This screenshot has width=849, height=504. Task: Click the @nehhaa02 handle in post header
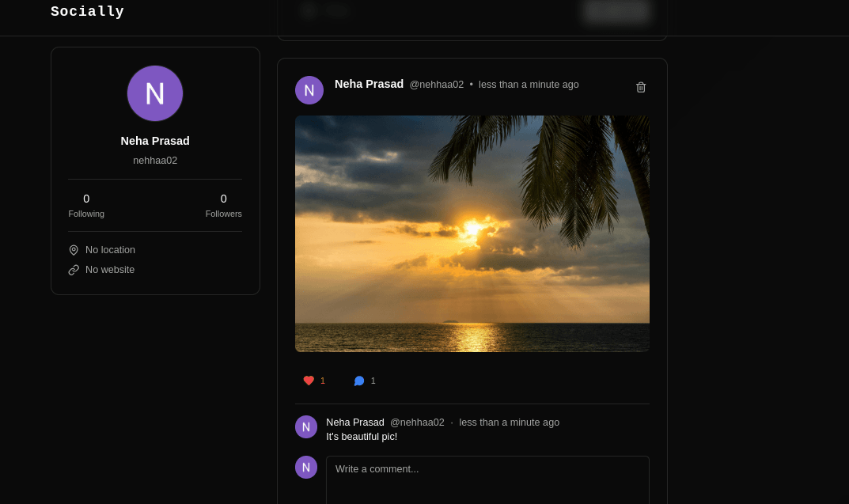(x=436, y=85)
